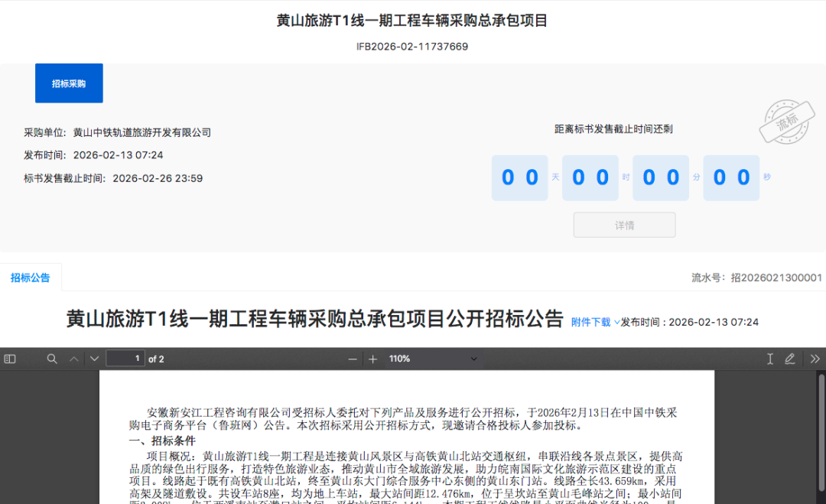
Task: Activate the draw annotation tool
Action: coord(790,359)
